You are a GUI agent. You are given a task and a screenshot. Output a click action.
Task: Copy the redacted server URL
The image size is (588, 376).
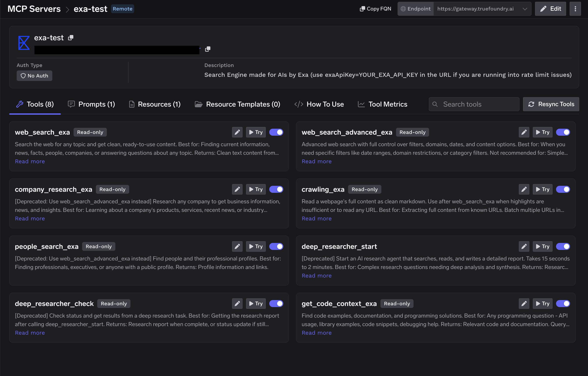[208, 49]
